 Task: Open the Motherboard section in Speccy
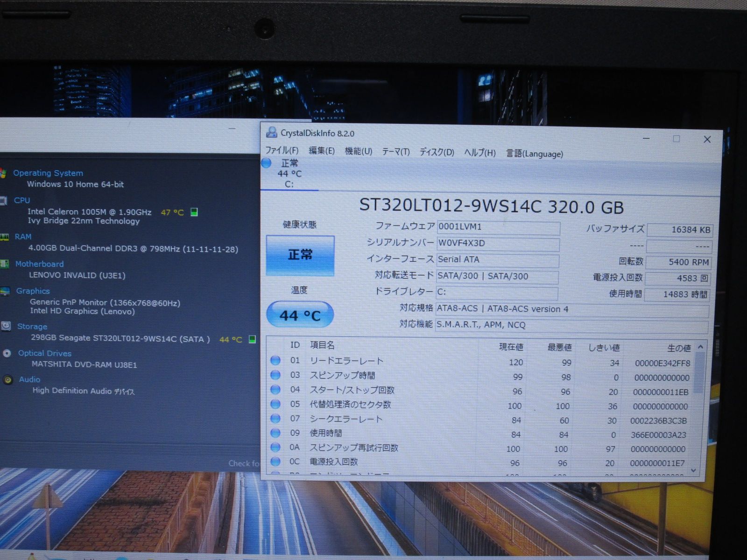pos(39,264)
